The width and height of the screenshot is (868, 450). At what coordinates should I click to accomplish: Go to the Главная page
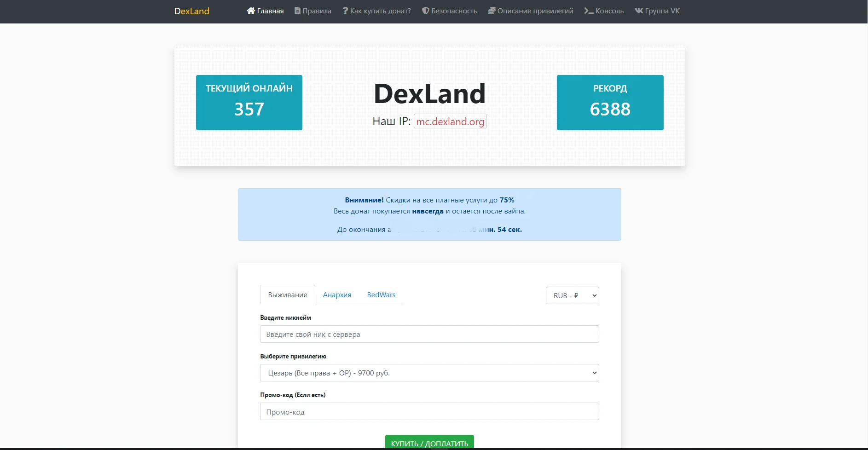tap(265, 11)
